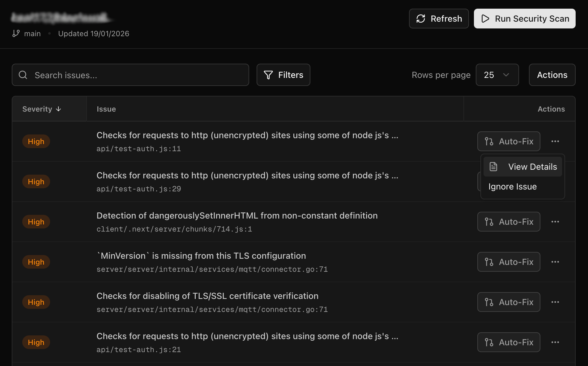This screenshot has width=588, height=366.
Task: Open the MinVersion missing TLS configuration issue
Action: pyautogui.click(x=201, y=256)
